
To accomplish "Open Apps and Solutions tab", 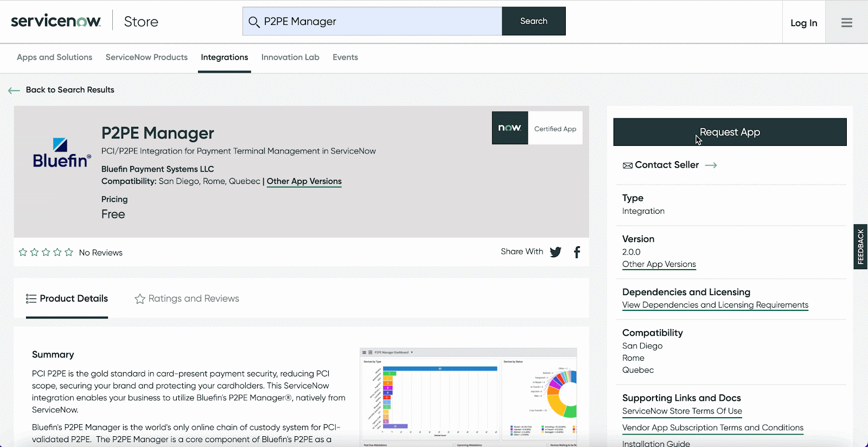I will [55, 57].
